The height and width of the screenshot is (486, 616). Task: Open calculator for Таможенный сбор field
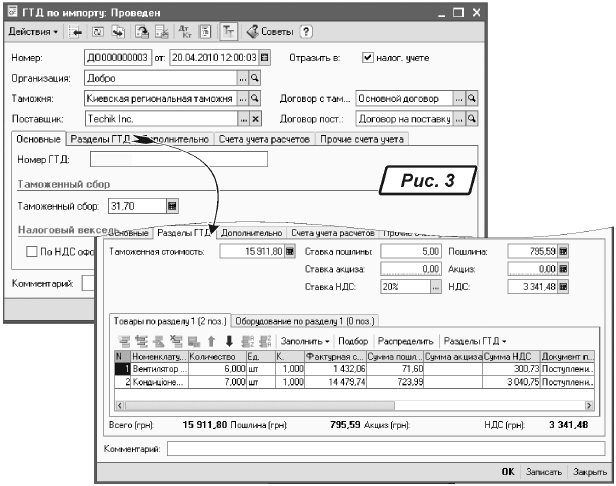pyautogui.click(x=172, y=206)
